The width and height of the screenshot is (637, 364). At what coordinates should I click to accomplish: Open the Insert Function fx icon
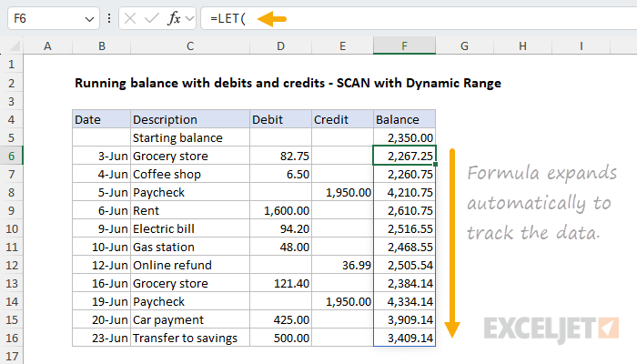174,18
